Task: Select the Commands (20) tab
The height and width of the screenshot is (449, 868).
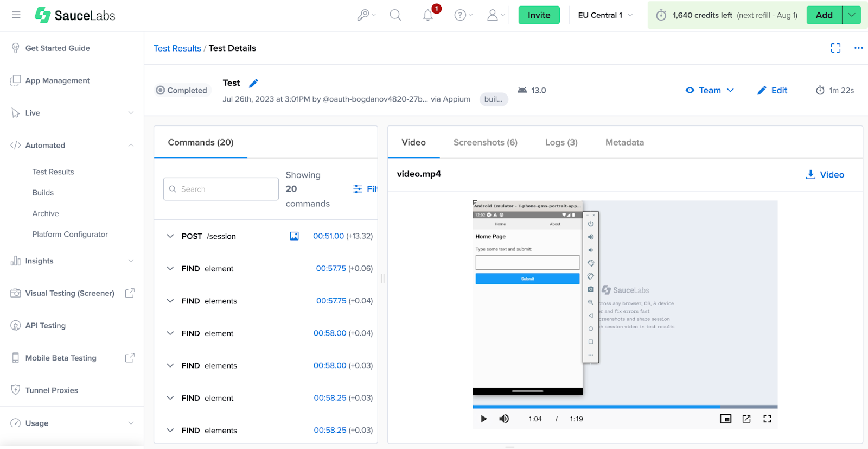Action: coord(201,142)
